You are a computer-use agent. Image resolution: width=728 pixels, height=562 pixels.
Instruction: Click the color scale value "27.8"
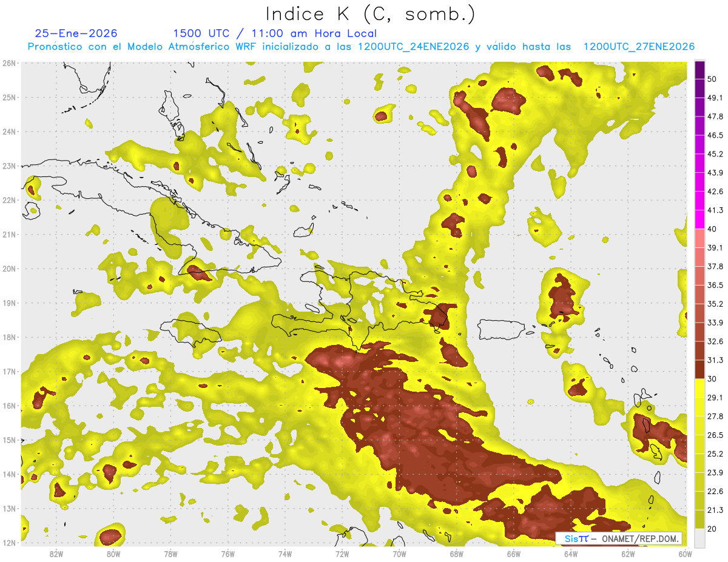point(715,416)
